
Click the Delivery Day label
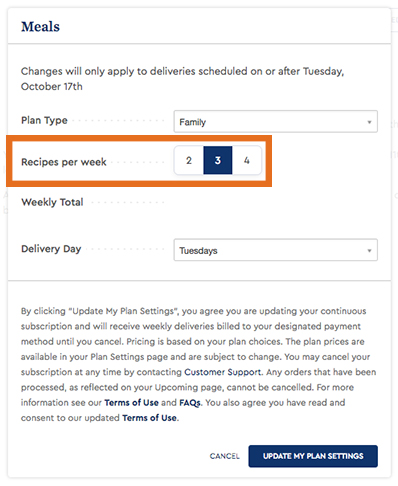pyautogui.click(x=51, y=249)
